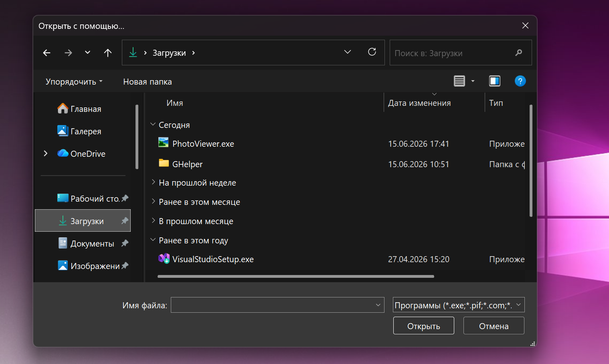Open Изображения in sidebar
Screen dimensions: 609x364
83,266
